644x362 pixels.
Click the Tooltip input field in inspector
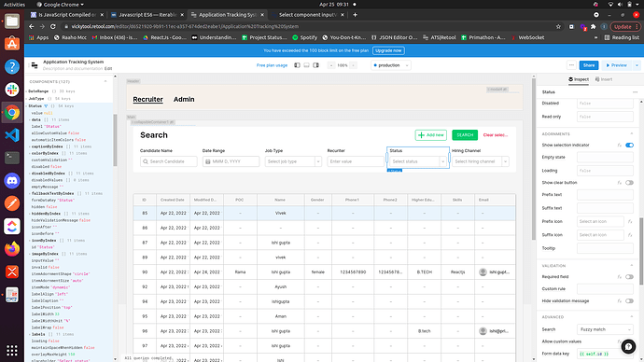(x=605, y=248)
